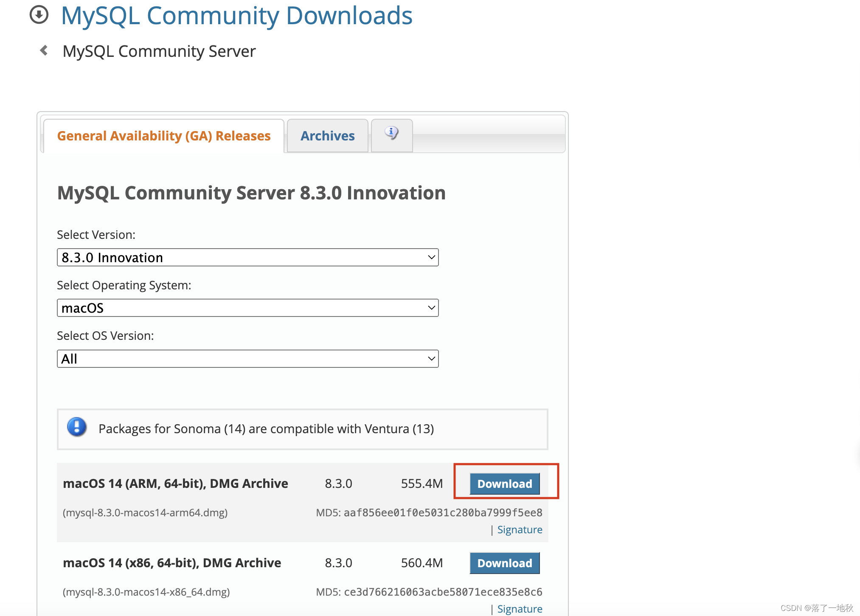Viewport: 860px width, 616px height.
Task: Expand the Select OS Version dropdown
Action: pyautogui.click(x=247, y=359)
